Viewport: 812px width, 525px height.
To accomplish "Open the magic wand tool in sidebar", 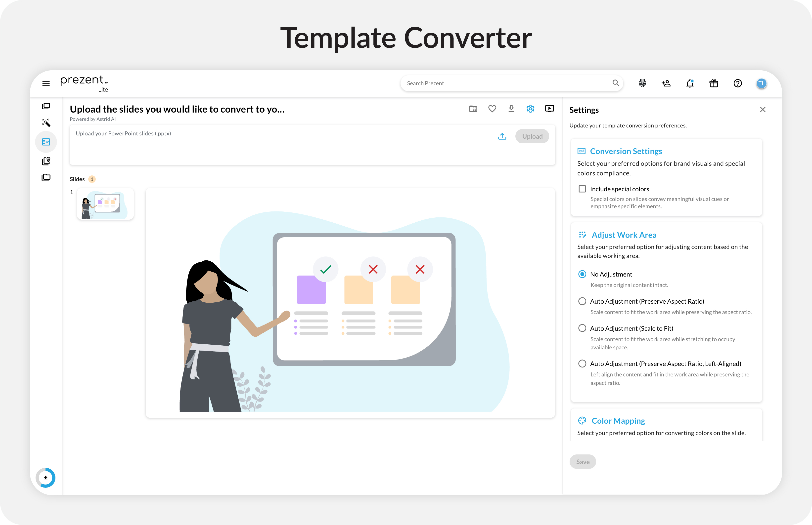I will point(46,123).
